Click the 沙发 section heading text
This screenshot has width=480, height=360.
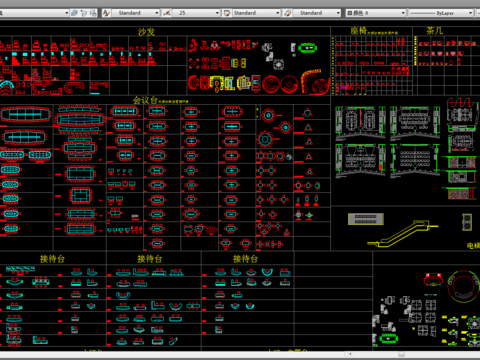147,32
